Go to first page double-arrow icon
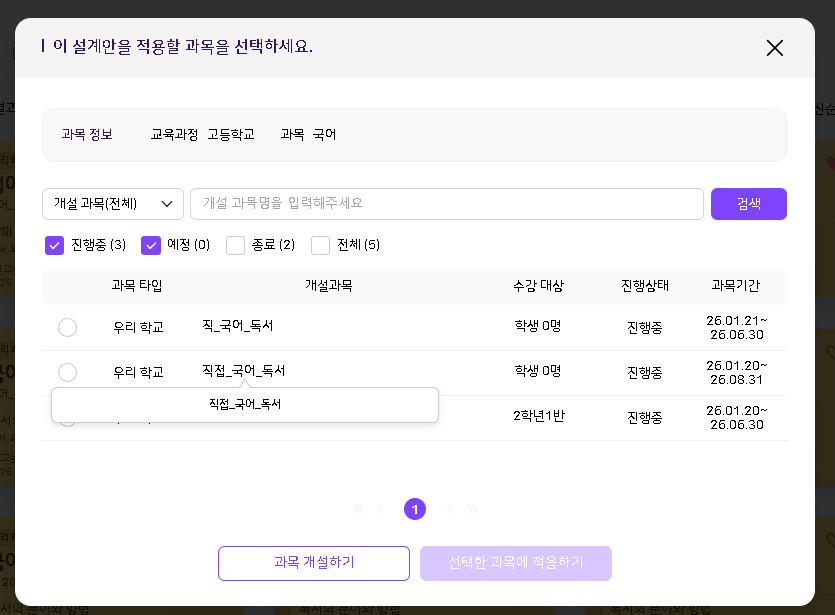Image resolution: width=835 pixels, height=615 pixels. (358, 509)
